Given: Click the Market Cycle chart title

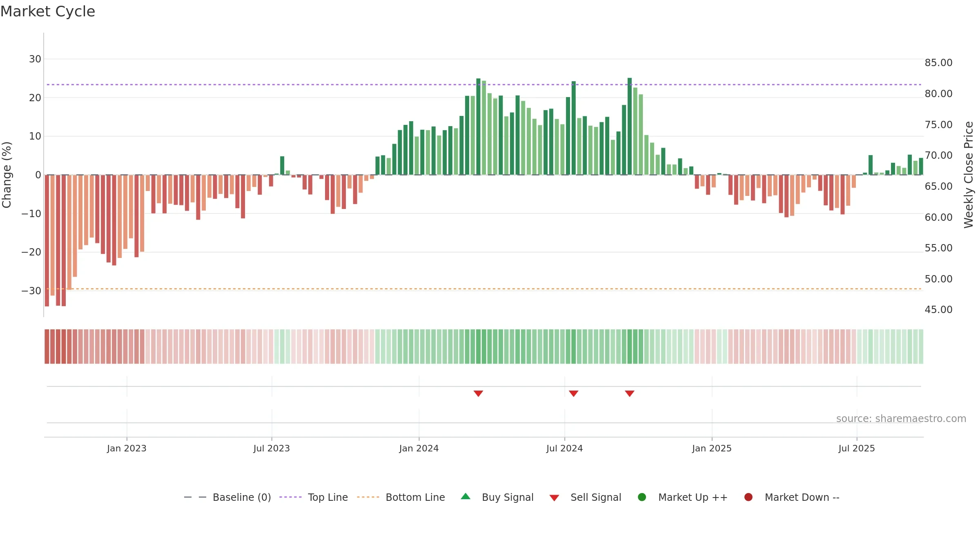Looking at the screenshot, I should point(48,11).
